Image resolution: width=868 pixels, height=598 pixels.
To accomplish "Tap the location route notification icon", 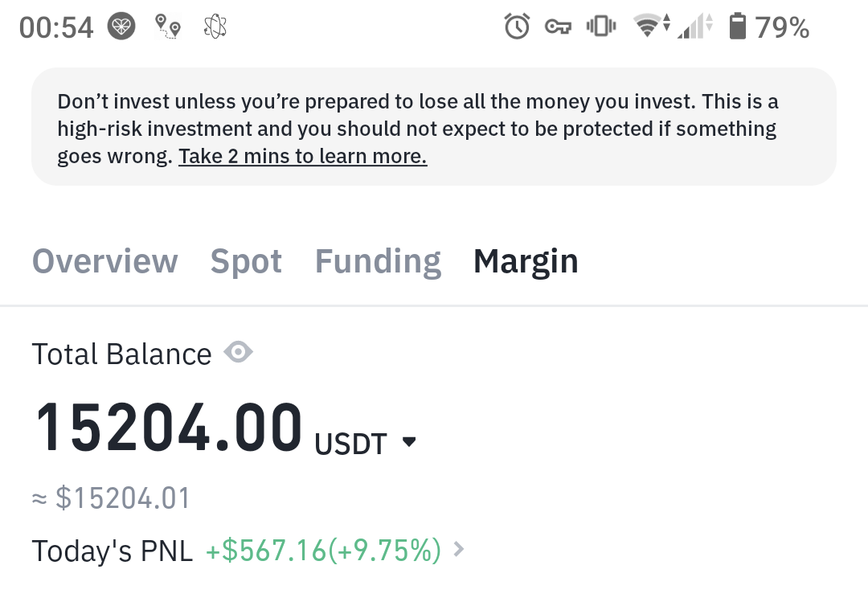I will click(168, 27).
